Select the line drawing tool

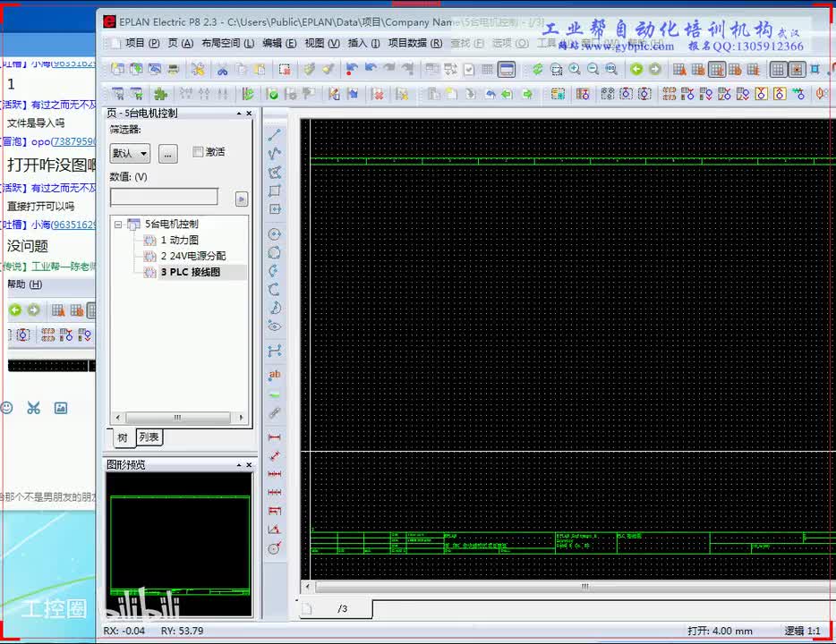(275, 135)
